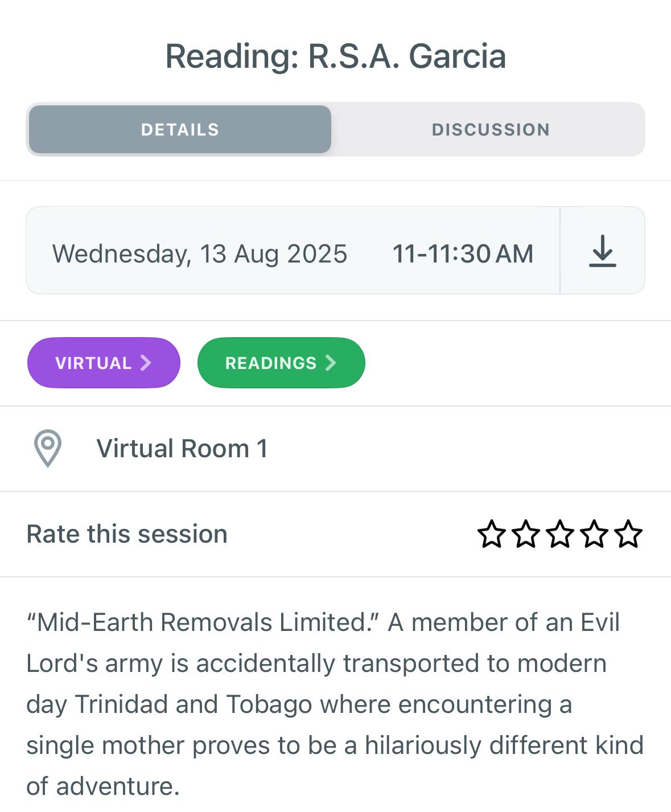Click the Reading: R.S.A. Garcia title
This screenshot has height=812, width=671.
(336, 56)
